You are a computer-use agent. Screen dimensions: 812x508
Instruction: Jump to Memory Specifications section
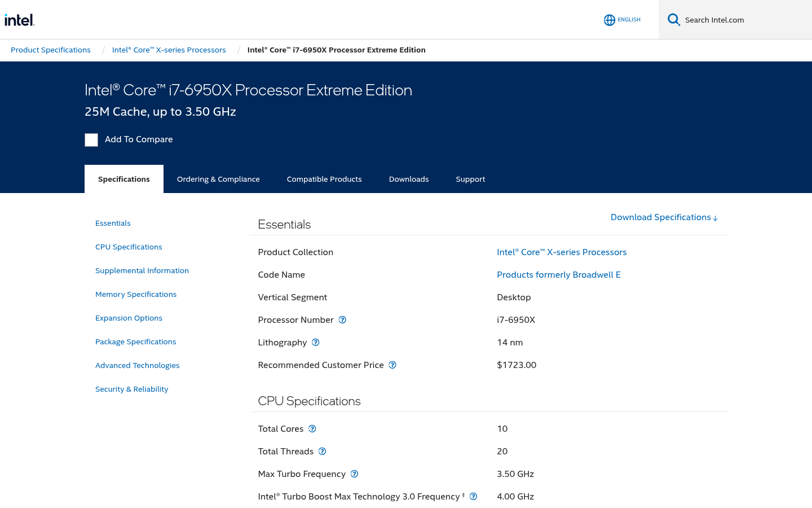136,295
